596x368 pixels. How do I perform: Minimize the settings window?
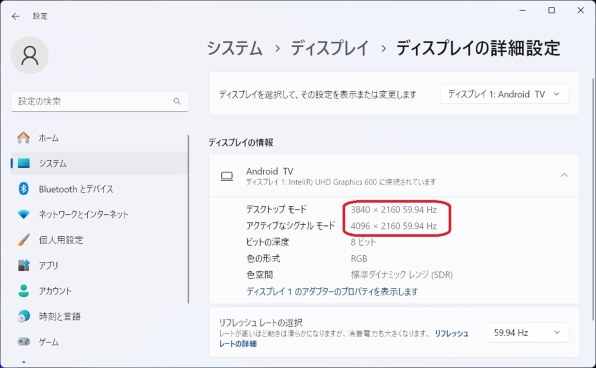(523, 10)
